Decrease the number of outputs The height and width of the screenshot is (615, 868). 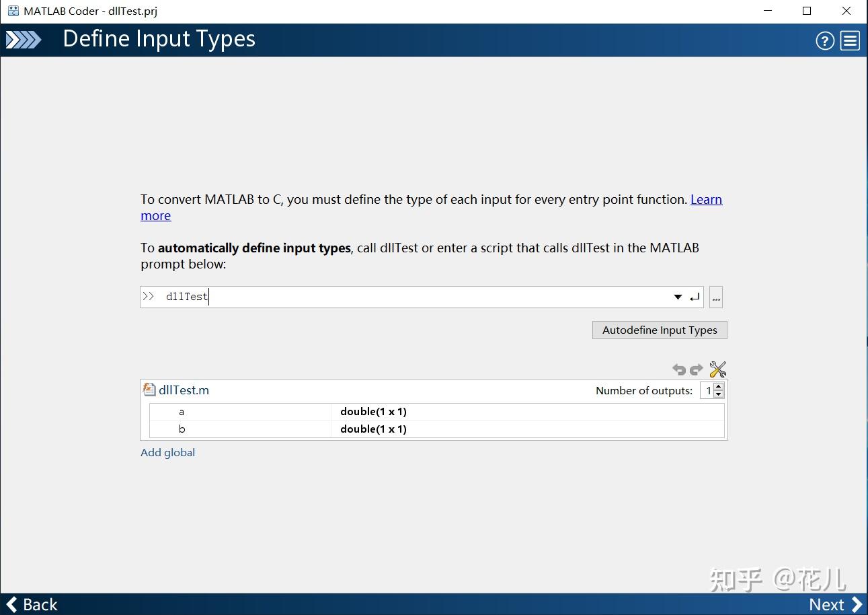coord(719,394)
